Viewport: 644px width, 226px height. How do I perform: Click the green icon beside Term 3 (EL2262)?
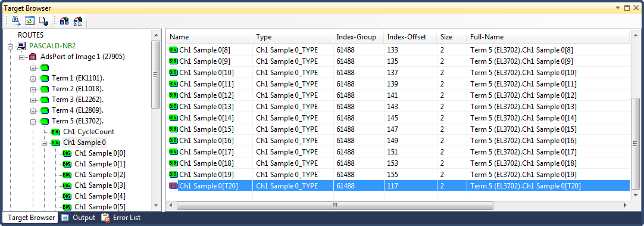(45, 100)
